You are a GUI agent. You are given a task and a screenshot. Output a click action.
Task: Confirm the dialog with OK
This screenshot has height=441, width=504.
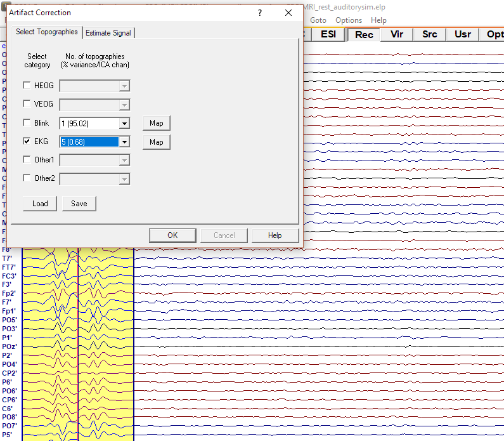coord(172,235)
